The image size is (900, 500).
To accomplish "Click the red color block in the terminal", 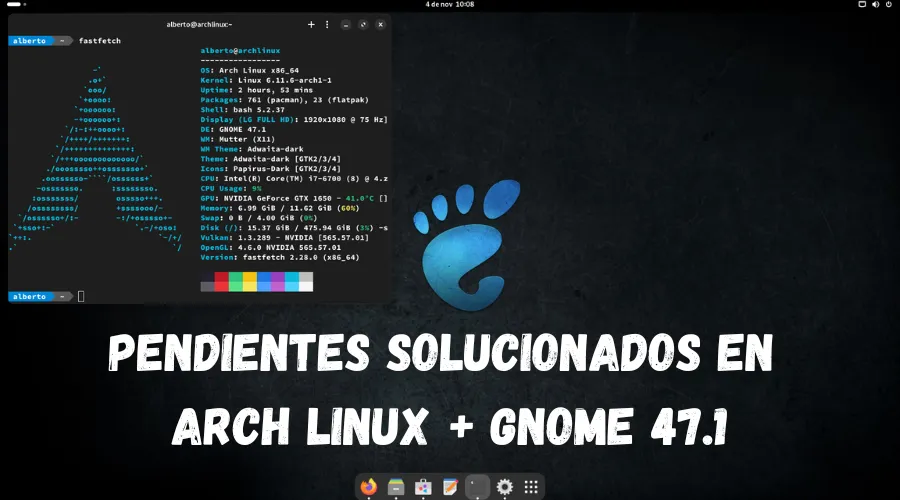I will (x=222, y=282).
